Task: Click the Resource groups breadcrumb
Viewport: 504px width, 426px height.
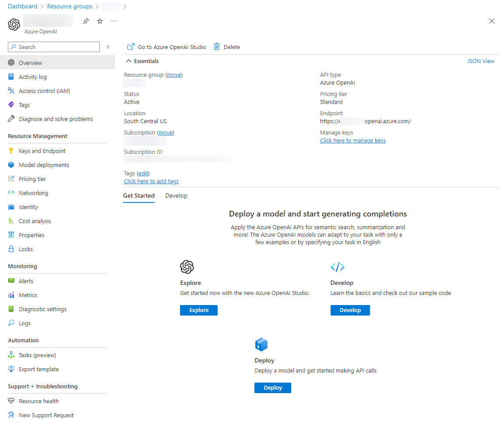Action: pyautogui.click(x=70, y=7)
